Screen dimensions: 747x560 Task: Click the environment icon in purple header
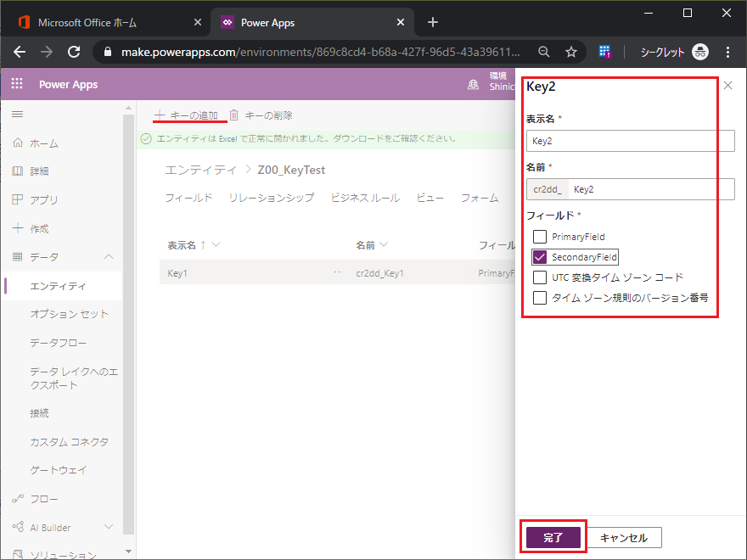[x=473, y=84]
